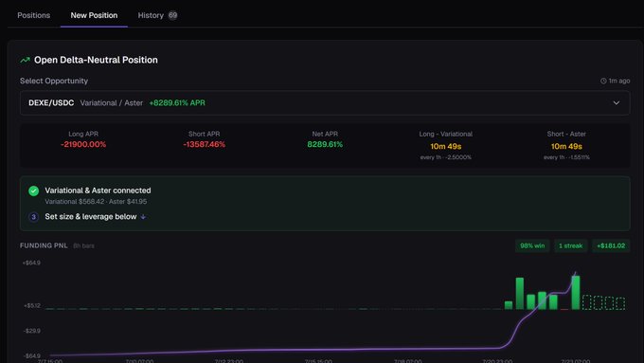
Task: Open the DEXE/USDC opportunity selector
Action: tap(325, 102)
